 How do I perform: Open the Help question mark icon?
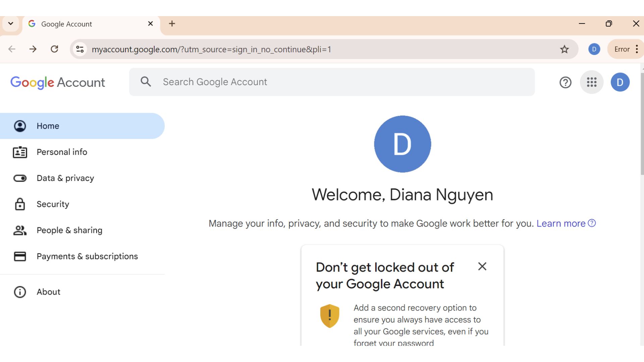pyautogui.click(x=566, y=82)
